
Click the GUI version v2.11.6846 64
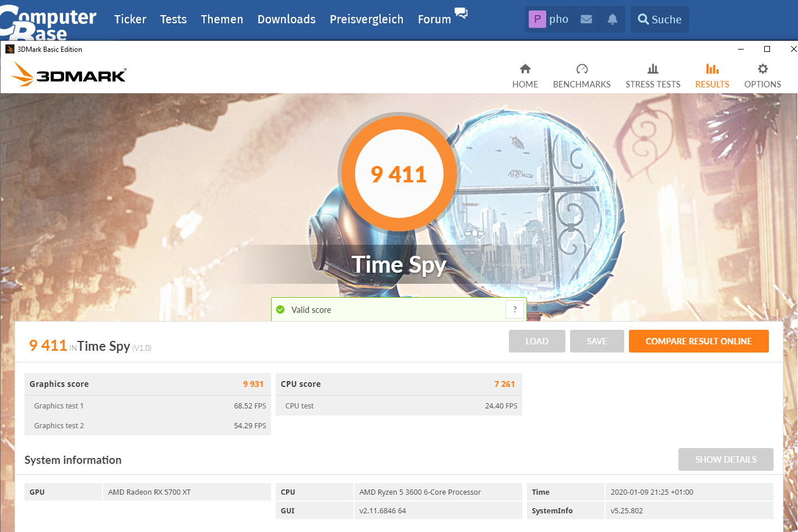[382, 510]
